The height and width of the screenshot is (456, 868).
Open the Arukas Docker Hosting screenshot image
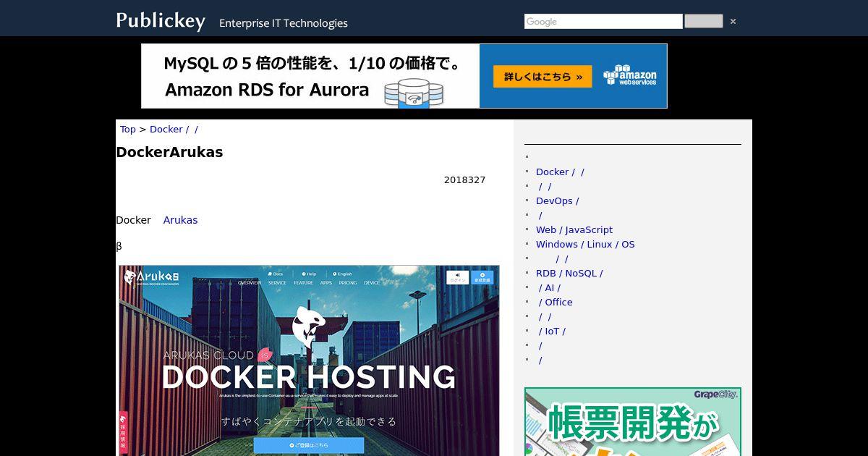click(309, 360)
